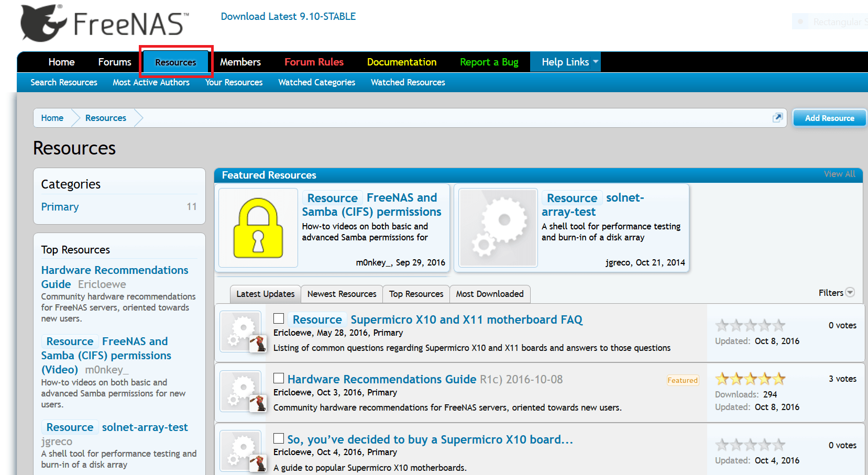Click the yellow padlock icon for Samba permissions resource
The width and height of the screenshot is (868, 475).
click(258, 227)
